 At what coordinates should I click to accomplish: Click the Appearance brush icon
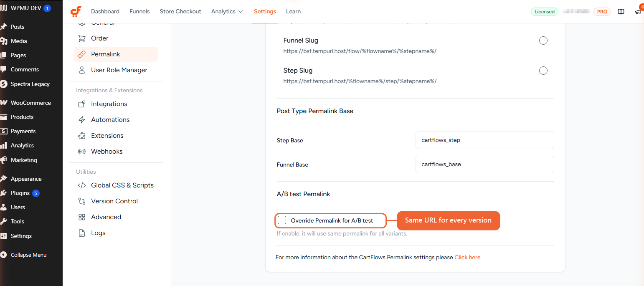point(4,179)
